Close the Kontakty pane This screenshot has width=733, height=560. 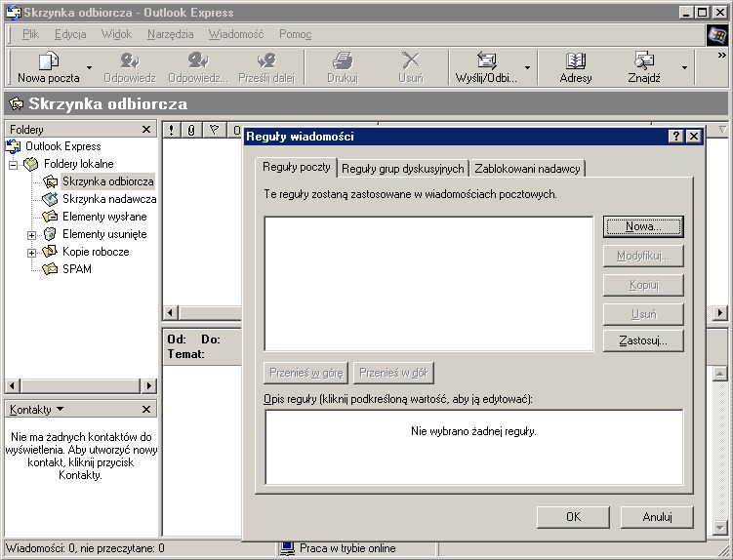[x=146, y=410]
